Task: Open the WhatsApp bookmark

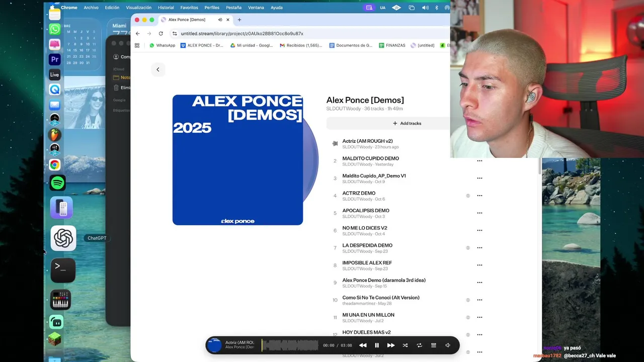Action: tap(162, 45)
